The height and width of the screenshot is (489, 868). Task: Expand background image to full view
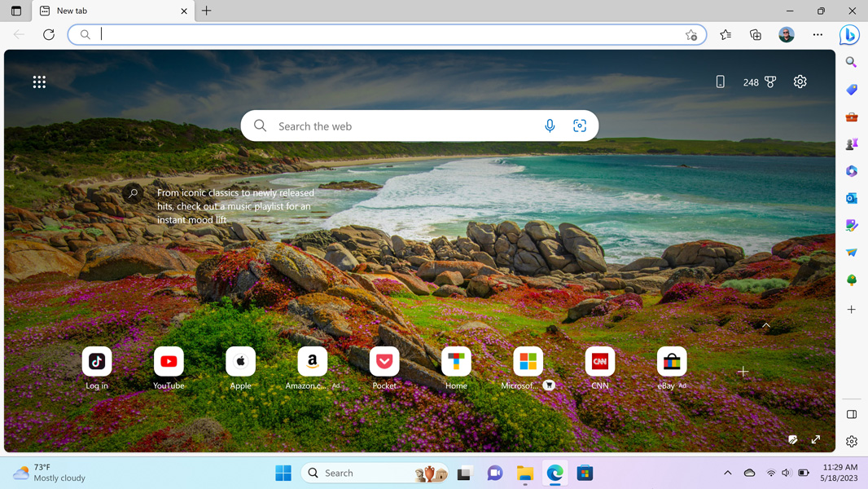click(816, 439)
